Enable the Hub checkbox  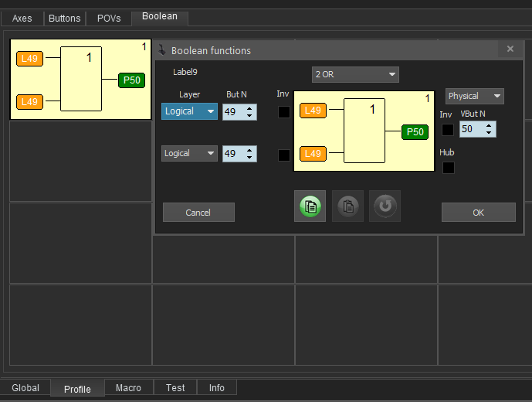(448, 167)
